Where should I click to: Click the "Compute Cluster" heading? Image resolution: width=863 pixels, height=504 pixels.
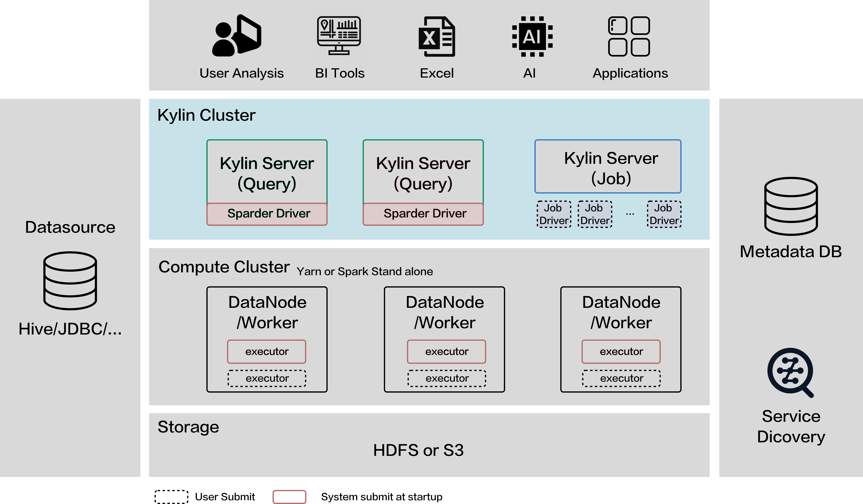(x=224, y=267)
